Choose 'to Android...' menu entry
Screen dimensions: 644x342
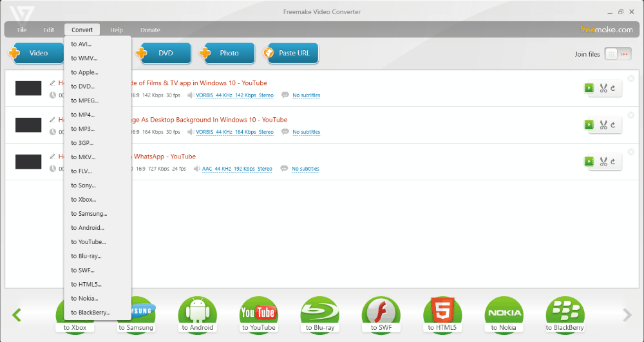click(98, 227)
